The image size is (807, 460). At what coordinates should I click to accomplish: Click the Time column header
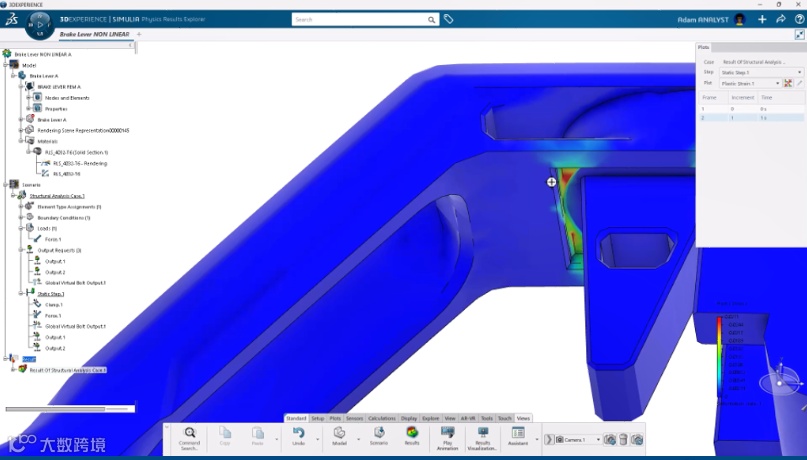coord(767,97)
